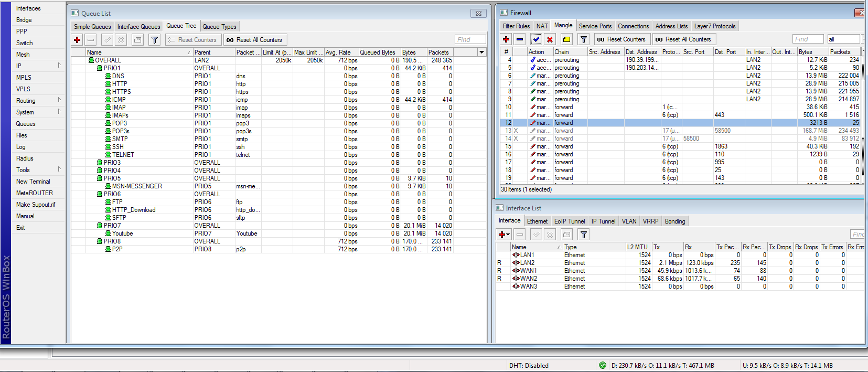868x372 pixels.
Task: Click Reset Counters in Firewall toolbar
Action: (621, 39)
